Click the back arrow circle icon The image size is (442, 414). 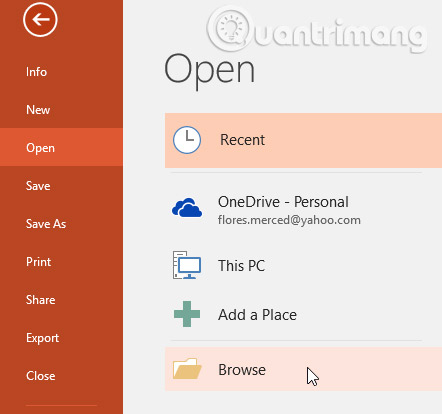(40, 19)
